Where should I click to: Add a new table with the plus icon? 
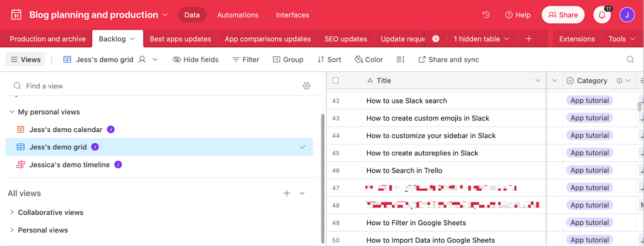(529, 39)
